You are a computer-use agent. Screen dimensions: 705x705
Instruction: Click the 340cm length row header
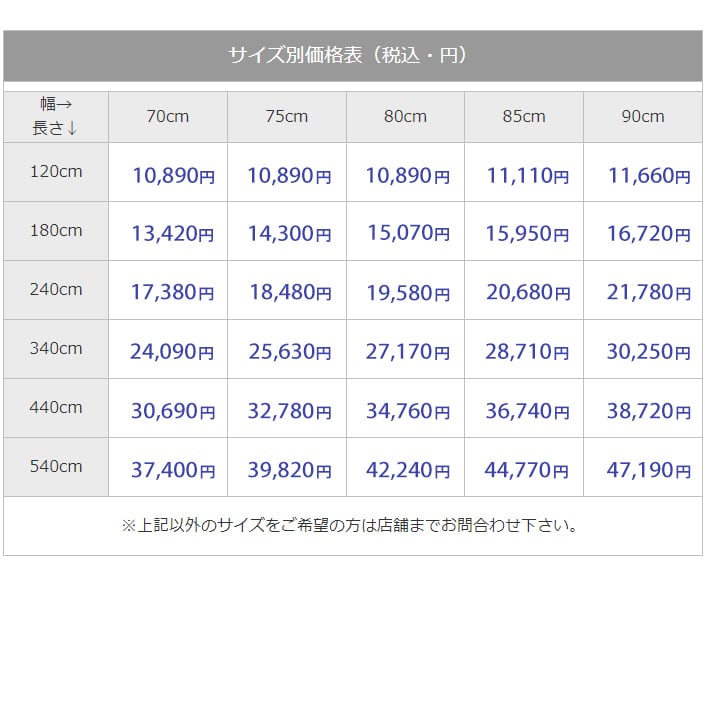56,349
